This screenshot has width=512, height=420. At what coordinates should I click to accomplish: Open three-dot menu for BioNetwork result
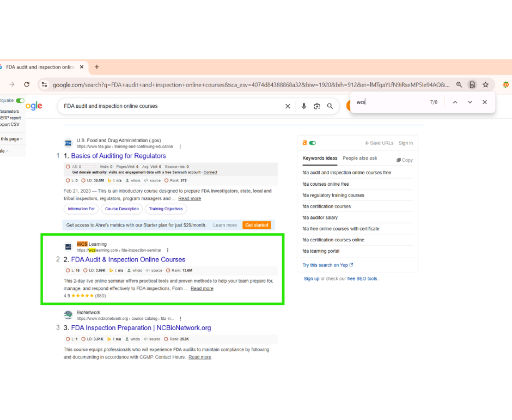coord(181,319)
